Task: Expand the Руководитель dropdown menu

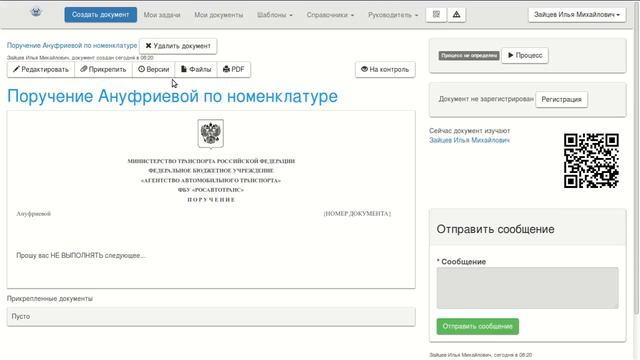Action: (393, 15)
